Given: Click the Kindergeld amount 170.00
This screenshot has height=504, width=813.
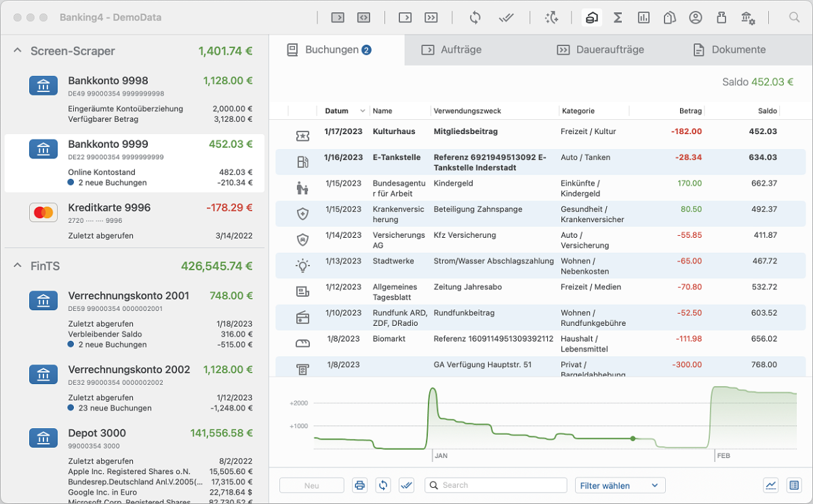Looking at the screenshot, I should (690, 184).
